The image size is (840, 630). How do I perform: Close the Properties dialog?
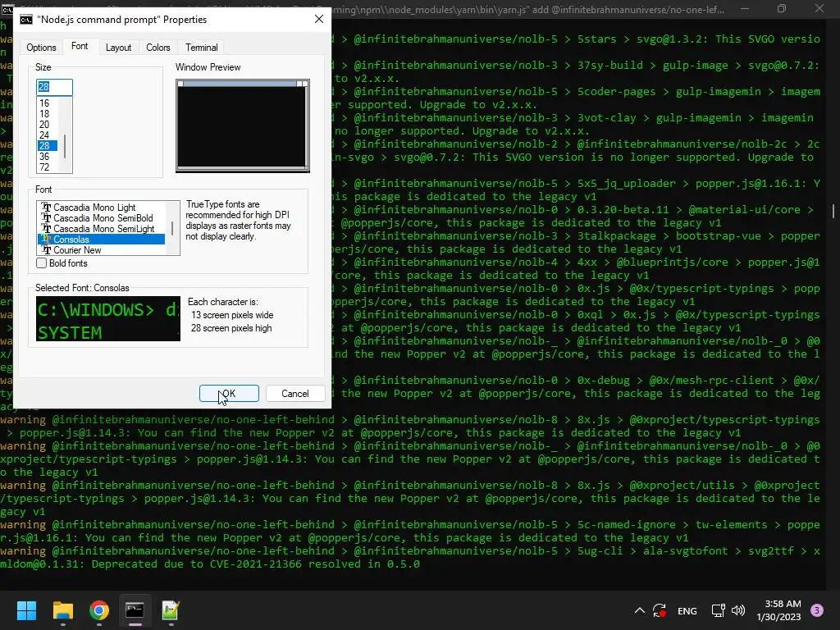[319, 20]
